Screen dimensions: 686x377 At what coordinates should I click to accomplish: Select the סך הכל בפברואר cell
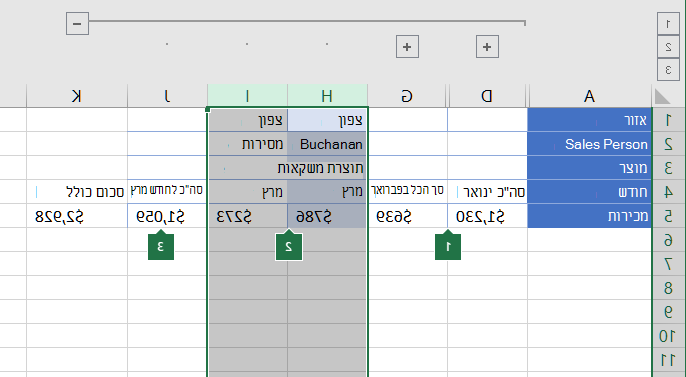[408, 192]
